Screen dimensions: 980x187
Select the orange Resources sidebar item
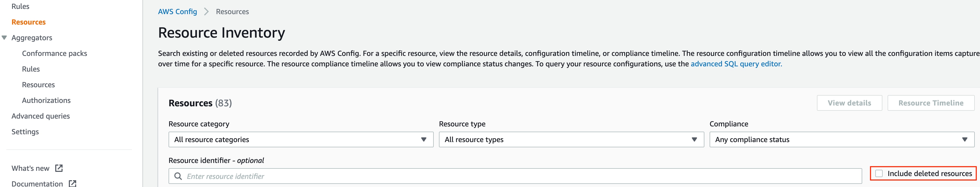coord(29,22)
